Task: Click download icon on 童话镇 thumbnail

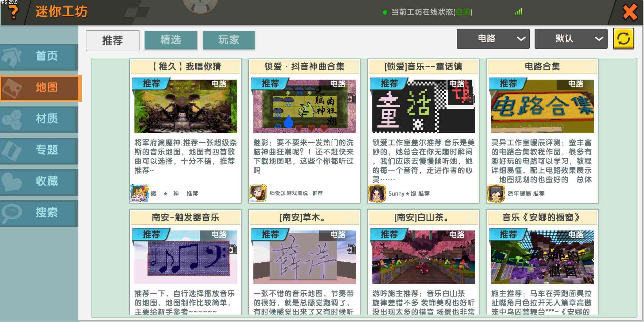Action: click(x=471, y=98)
